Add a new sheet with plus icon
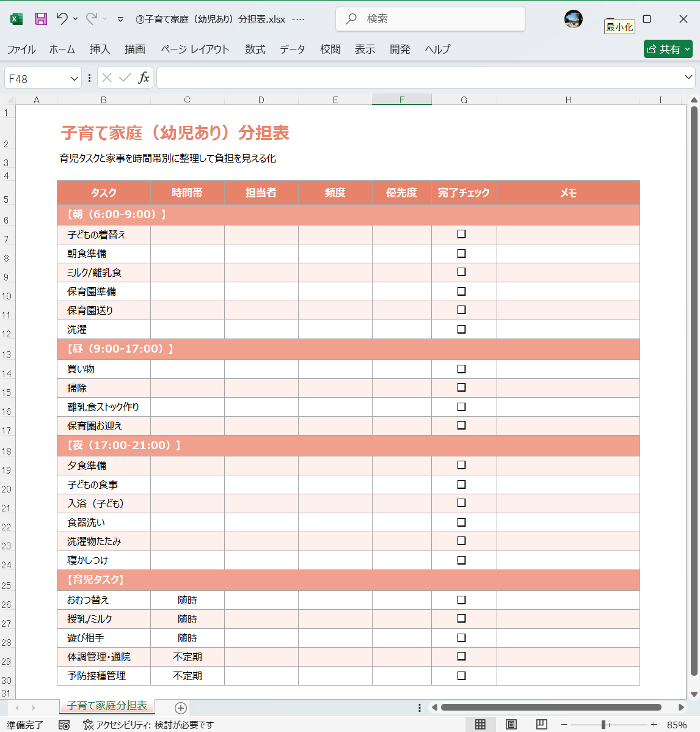Viewport: 700px width, 732px height. 181,708
